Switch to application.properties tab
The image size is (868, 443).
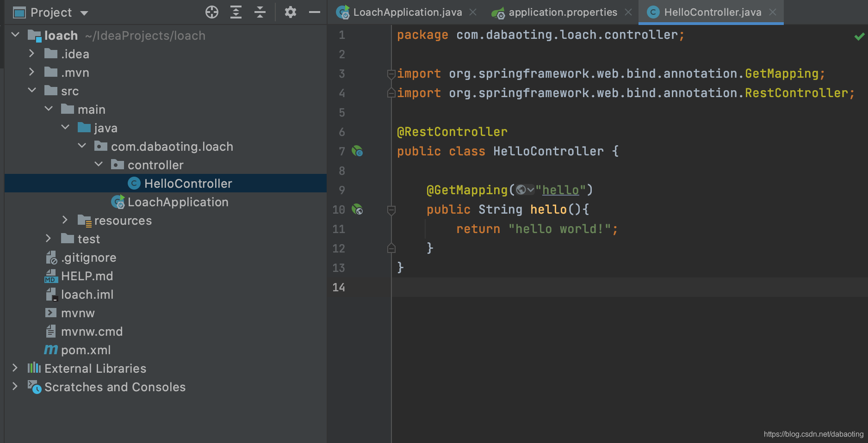pyautogui.click(x=563, y=12)
